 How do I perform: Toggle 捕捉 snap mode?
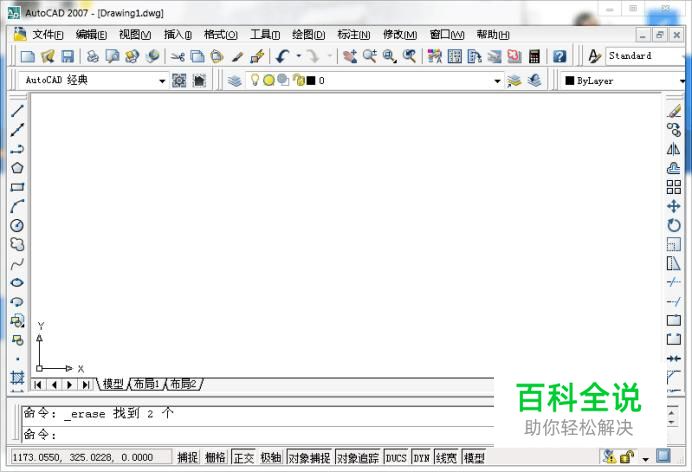[x=188, y=457]
